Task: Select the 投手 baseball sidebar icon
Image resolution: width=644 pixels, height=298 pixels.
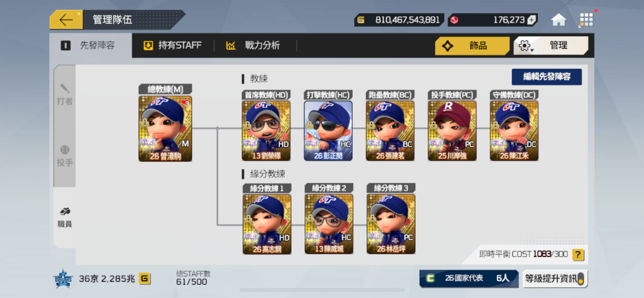Action: 65,156
